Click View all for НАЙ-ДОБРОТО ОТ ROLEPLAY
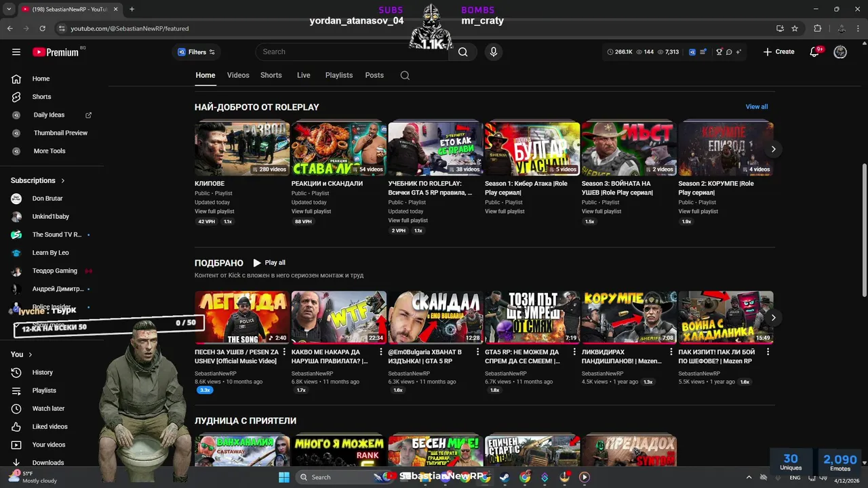 757,106
